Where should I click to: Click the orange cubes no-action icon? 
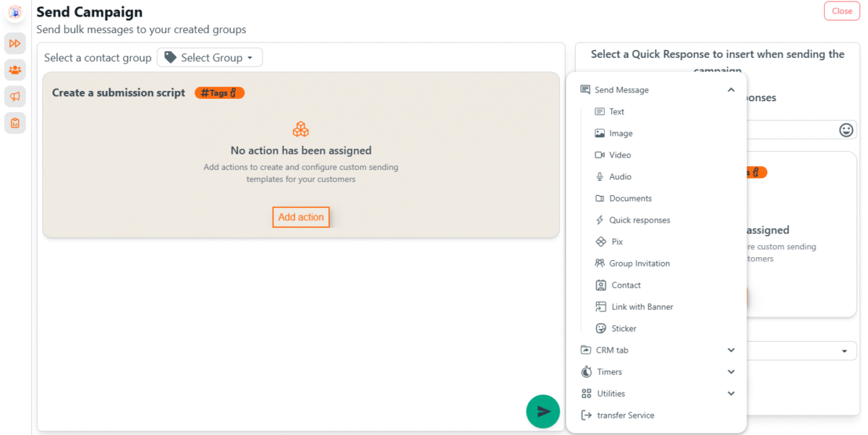(301, 129)
